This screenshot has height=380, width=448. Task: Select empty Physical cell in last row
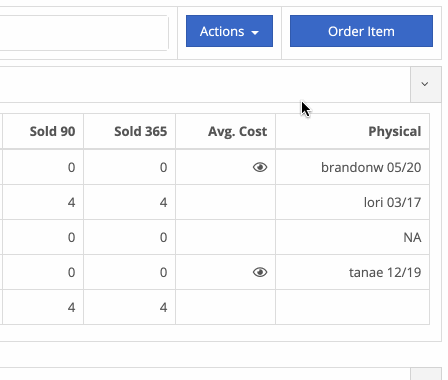(352, 307)
